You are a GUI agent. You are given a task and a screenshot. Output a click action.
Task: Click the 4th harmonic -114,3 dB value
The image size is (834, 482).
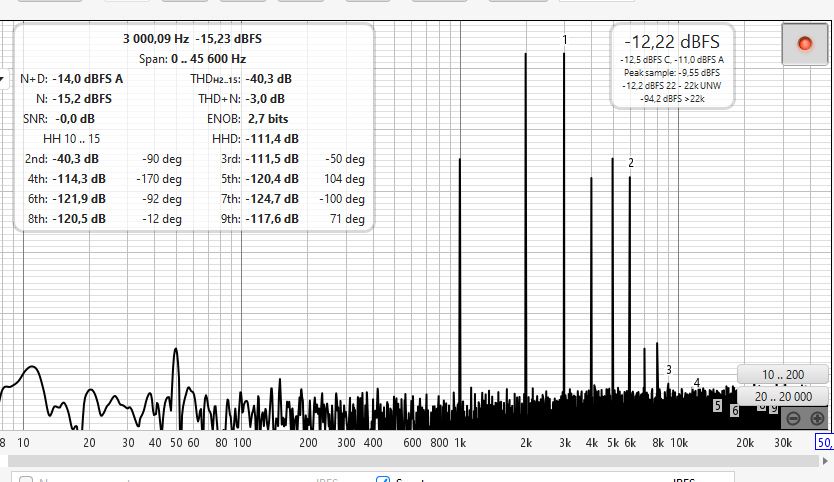click(x=79, y=179)
